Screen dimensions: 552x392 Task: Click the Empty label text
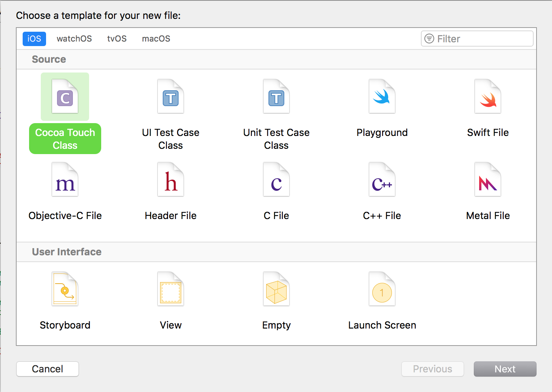coord(276,326)
